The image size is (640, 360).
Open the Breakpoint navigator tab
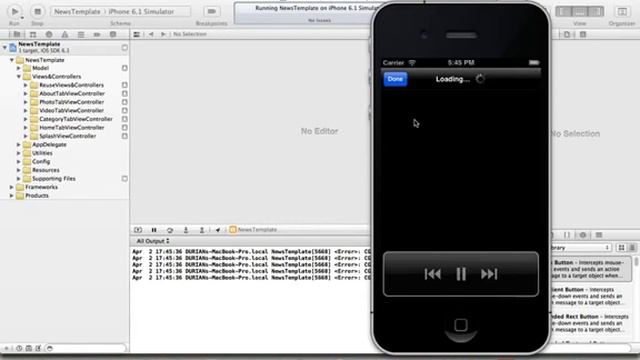tap(97, 34)
